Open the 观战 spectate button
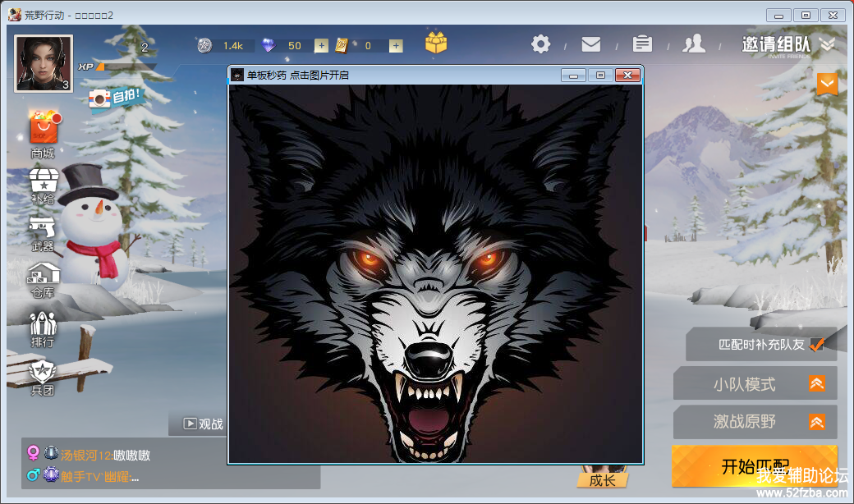 (203, 424)
